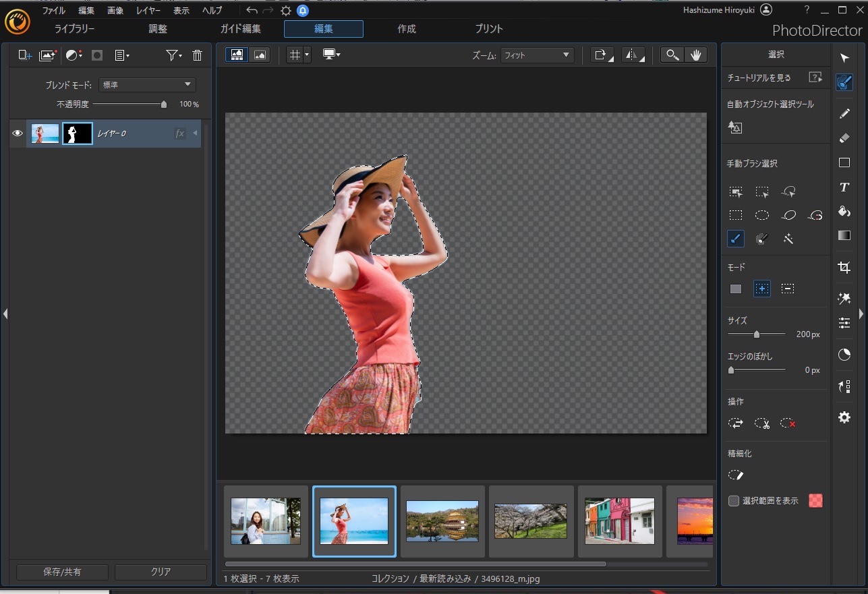The width and height of the screenshot is (868, 594).
Task: Open the ブレンドモード dropdown
Action: coord(146,84)
